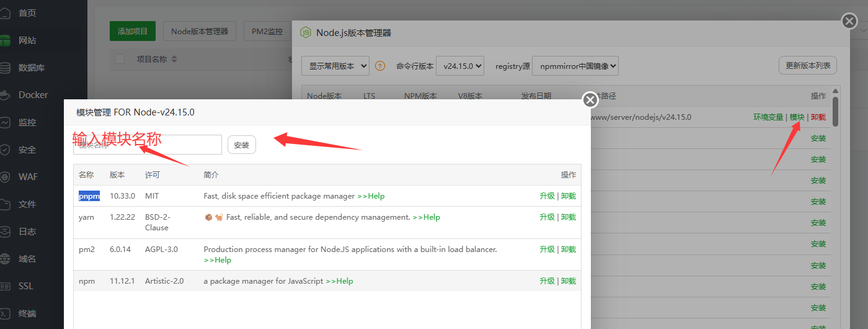This screenshot has height=329, width=868.
Task: Open the 显示常用版本 dropdown
Action: click(335, 66)
